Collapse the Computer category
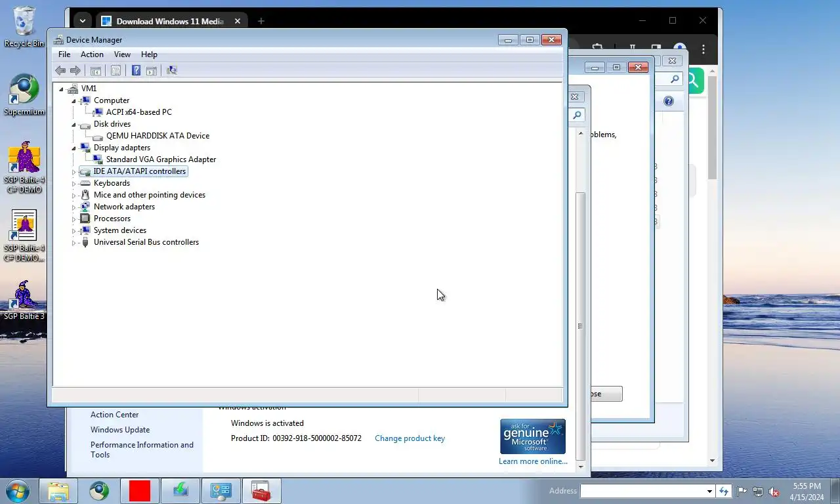The height and width of the screenshot is (504, 840). (73, 101)
